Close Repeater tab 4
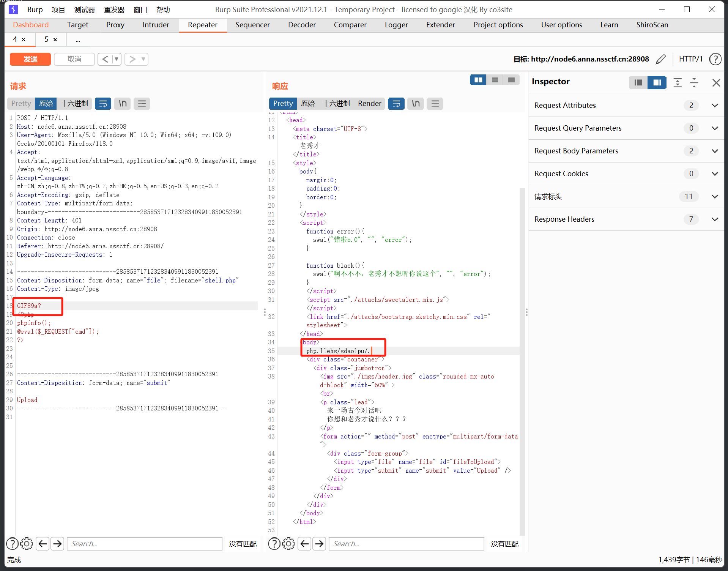 tap(24, 39)
